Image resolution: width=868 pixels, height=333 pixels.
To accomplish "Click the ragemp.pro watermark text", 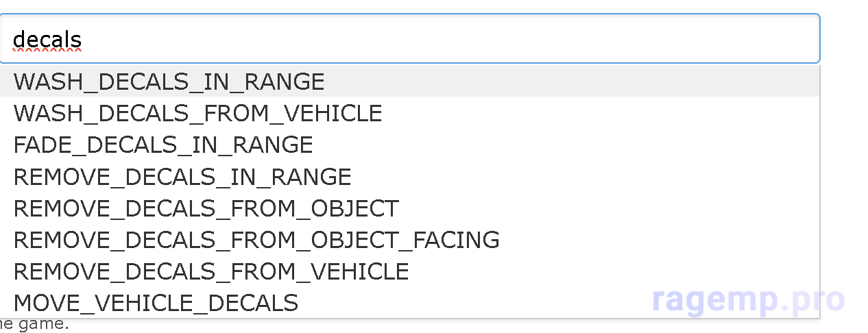I will (x=747, y=299).
